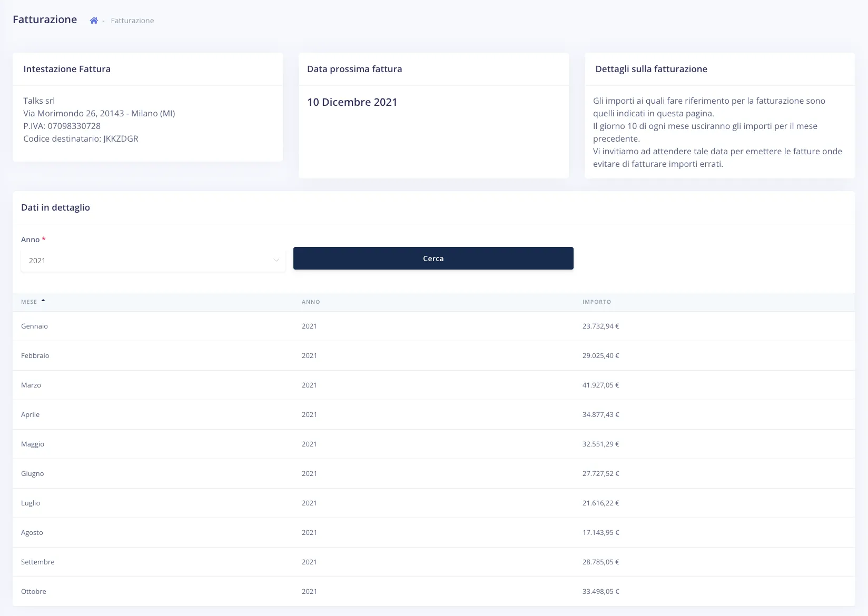Click the Intestazione Fattura card title
The width and height of the screenshot is (868, 616).
67,69
